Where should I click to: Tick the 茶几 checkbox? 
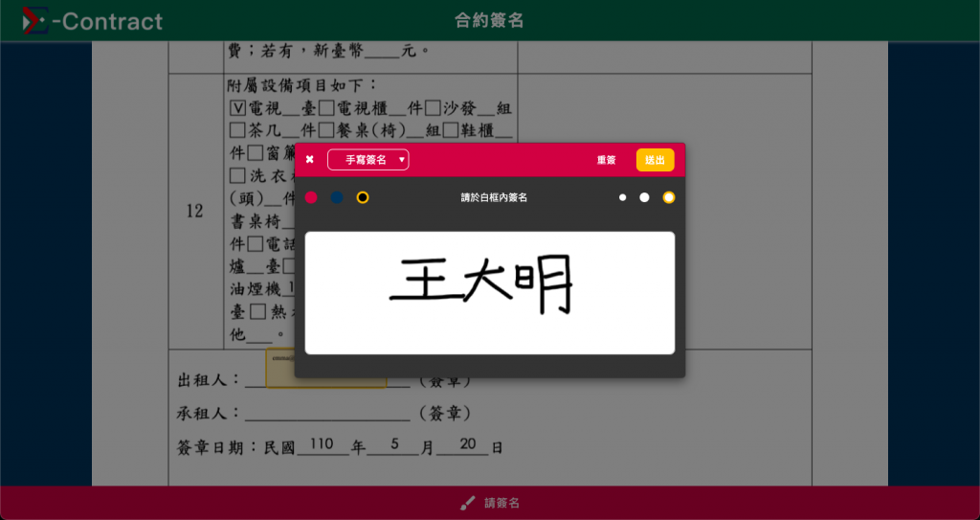(237, 131)
